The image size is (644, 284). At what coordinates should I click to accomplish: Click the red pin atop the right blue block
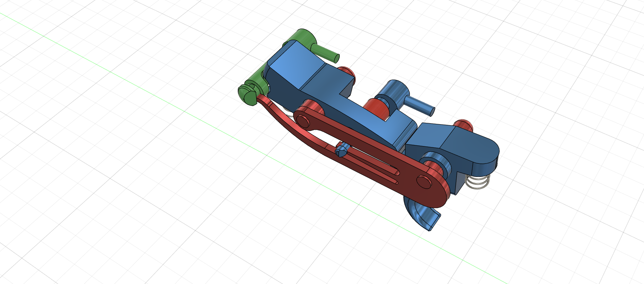pos(464,125)
